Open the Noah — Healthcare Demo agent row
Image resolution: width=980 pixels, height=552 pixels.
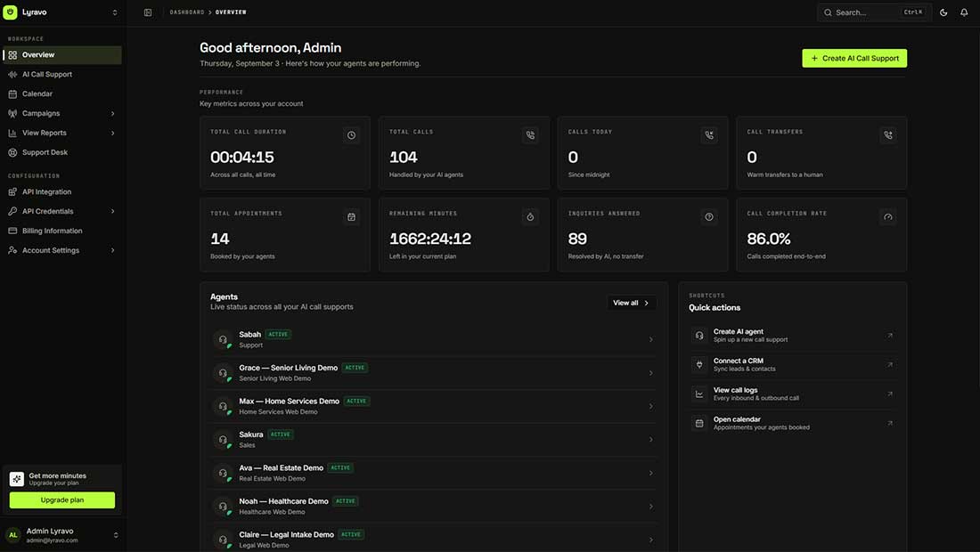point(434,507)
